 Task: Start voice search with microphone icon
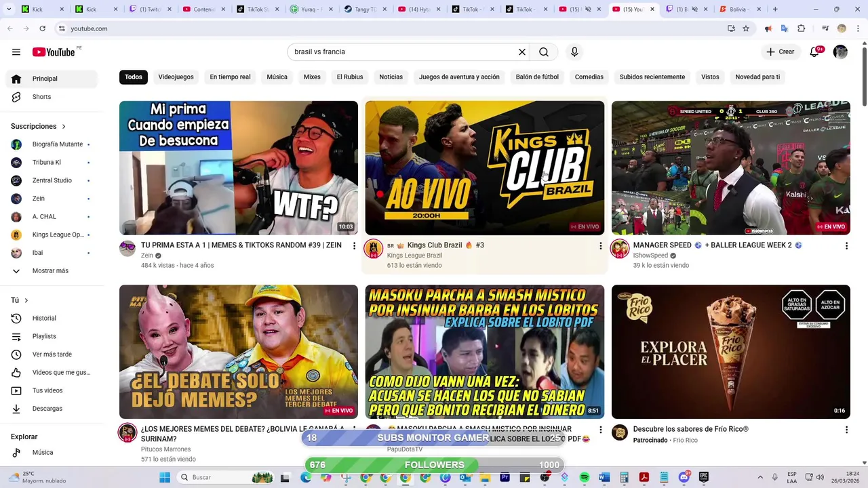[x=574, y=52]
